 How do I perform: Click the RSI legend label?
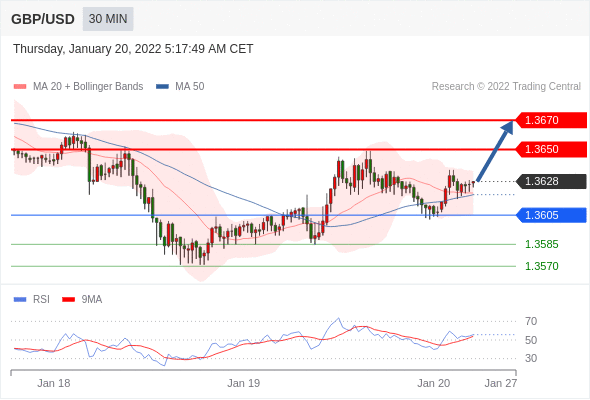click(x=41, y=300)
